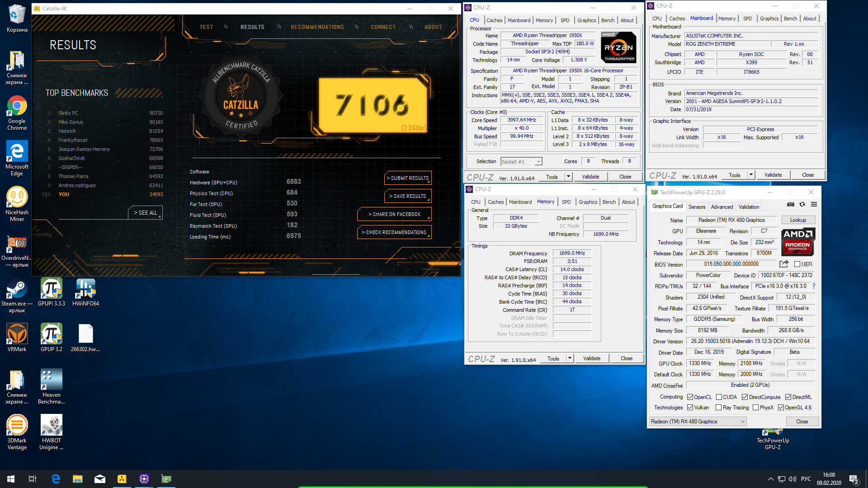Screen dimensions: 868x488
Task: Toggle UEFI checkbox in GPU-Z
Action: click(x=797, y=264)
